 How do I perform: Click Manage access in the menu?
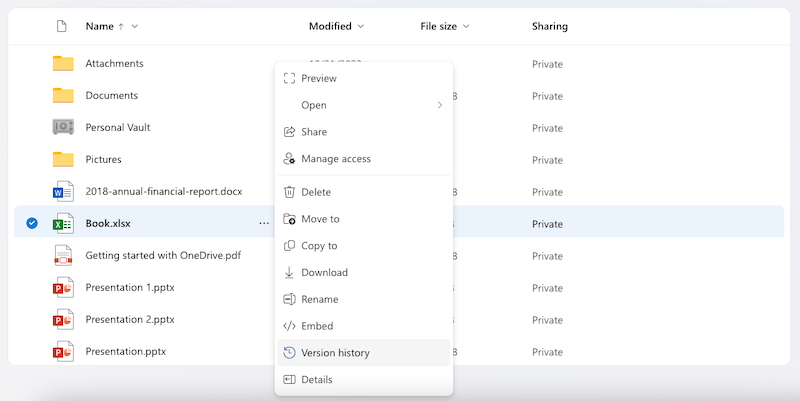pyautogui.click(x=335, y=158)
